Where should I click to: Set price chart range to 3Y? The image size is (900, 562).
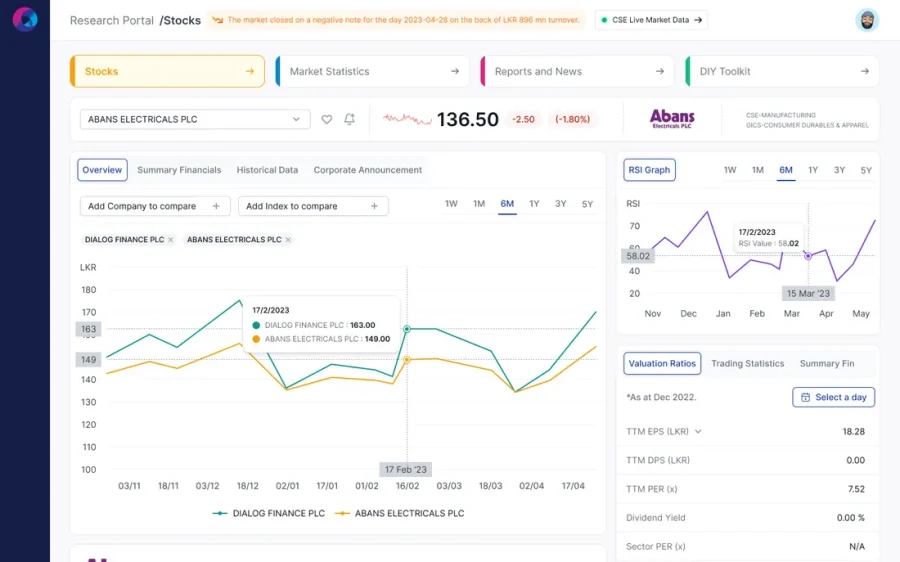coord(560,204)
